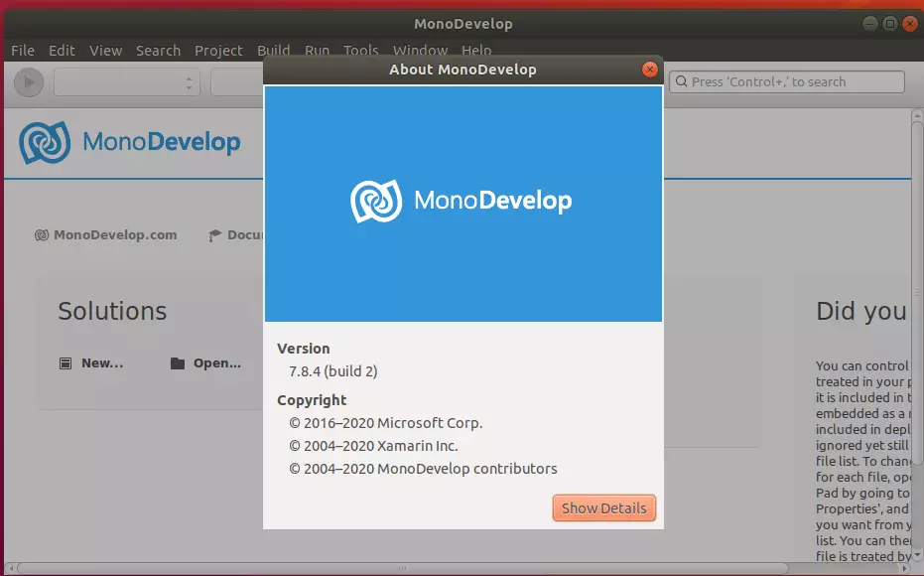924x576 pixels.
Task: Click the search field with 'Control+,' hint
Action: [x=787, y=82]
